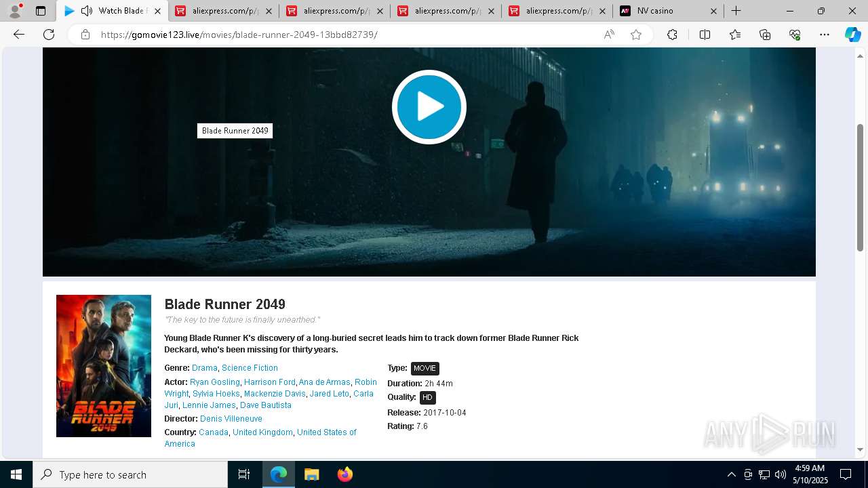The height and width of the screenshot is (488, 868).
Task: Open Task View on taskbar
Action: click(244, 474)
